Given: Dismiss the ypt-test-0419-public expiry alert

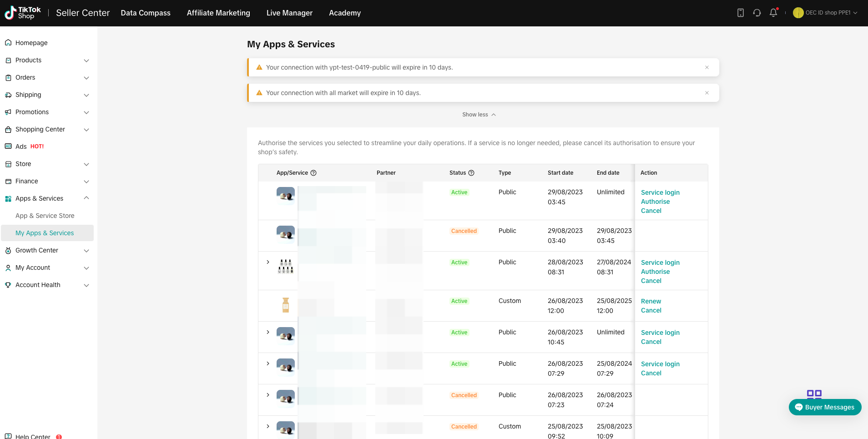Looking at the screenshot, I should [x=707, y=67].
